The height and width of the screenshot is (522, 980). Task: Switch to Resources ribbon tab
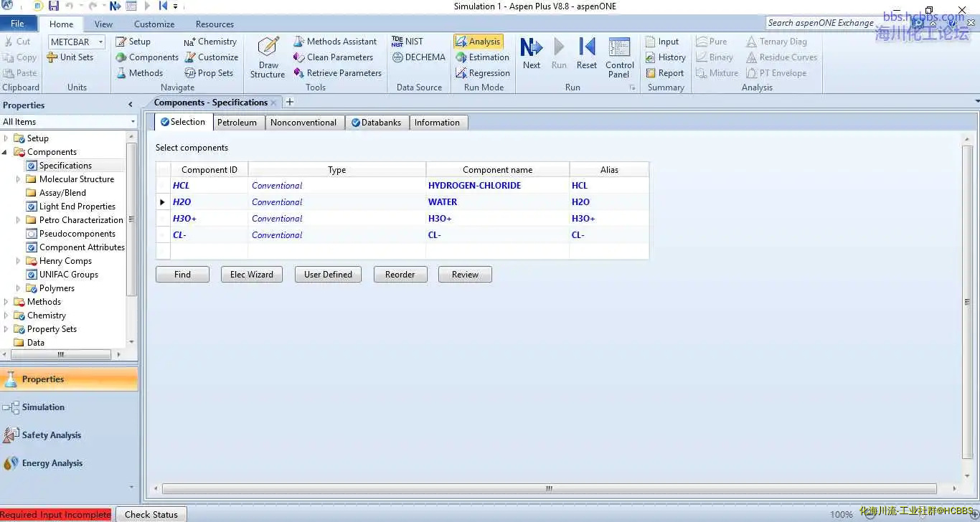pyautogui.click(x=215, y=24)
